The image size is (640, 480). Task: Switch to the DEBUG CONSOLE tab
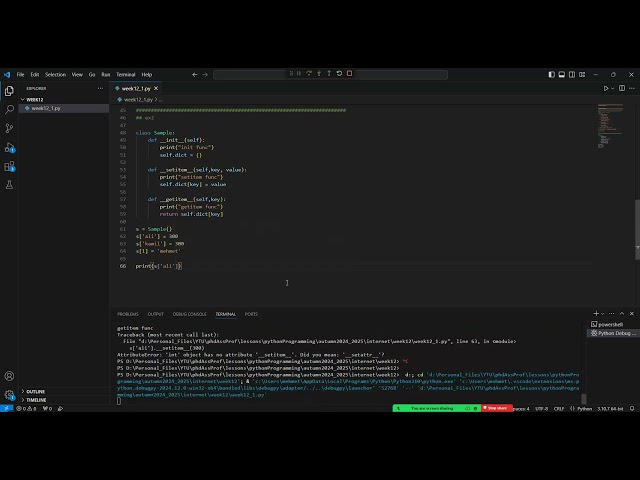[189, 314]
